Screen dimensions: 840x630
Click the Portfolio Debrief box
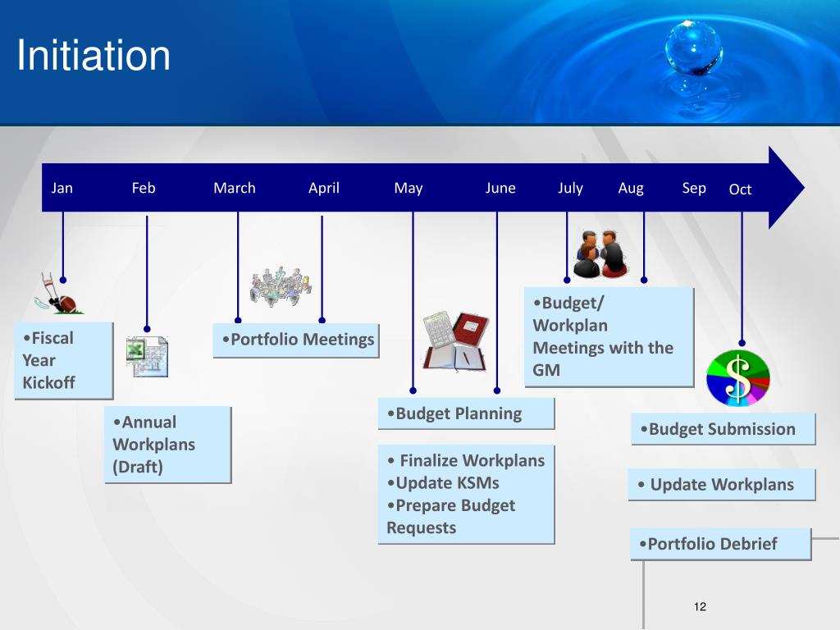[x=720, y=545]
